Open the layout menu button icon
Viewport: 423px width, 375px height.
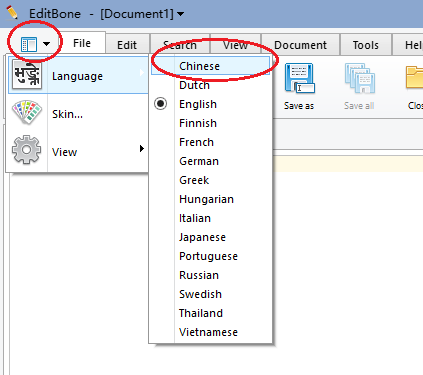(x=29, y=44)
